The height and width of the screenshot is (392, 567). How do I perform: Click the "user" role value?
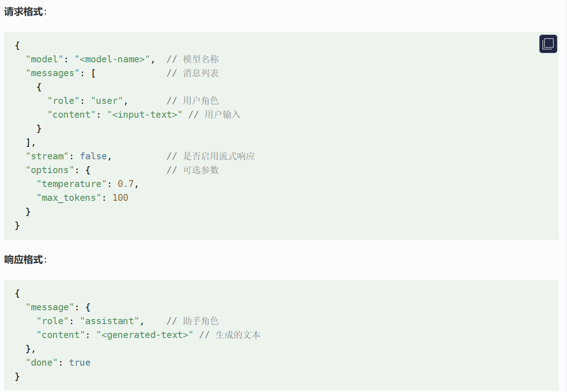pyautogui.click(x=107, y=101)
